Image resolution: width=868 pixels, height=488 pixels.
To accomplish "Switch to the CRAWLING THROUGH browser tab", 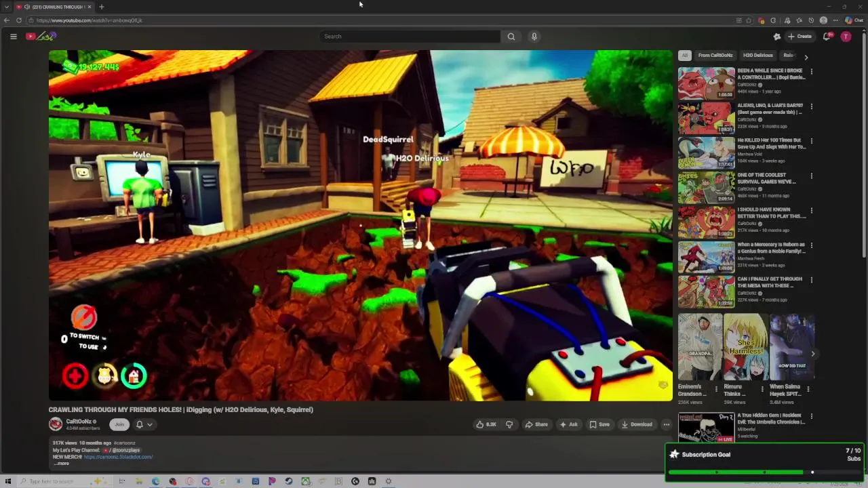I will tap(53, 7).
